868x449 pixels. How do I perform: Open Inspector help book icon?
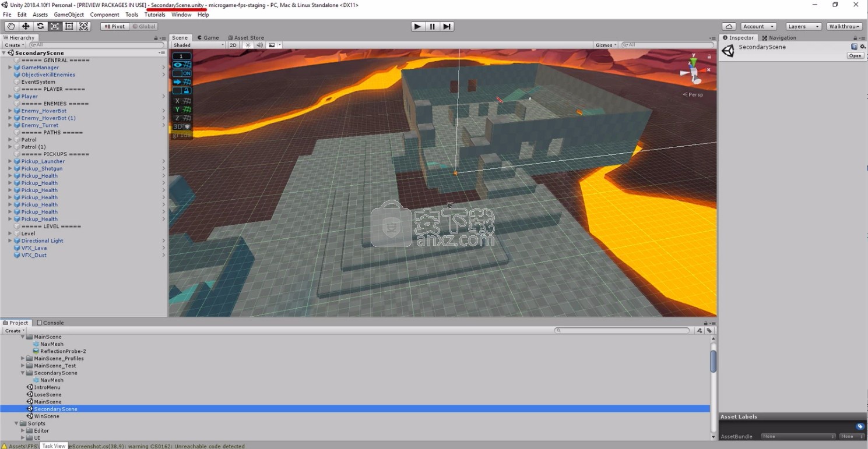[854, 47]
